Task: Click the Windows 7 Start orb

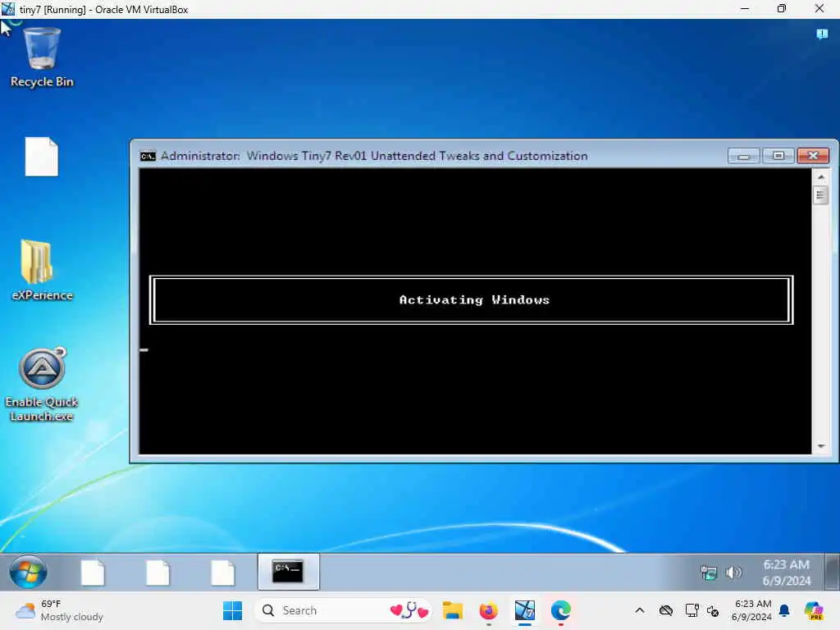Action: pyautogui.click(x=28, y=572)
